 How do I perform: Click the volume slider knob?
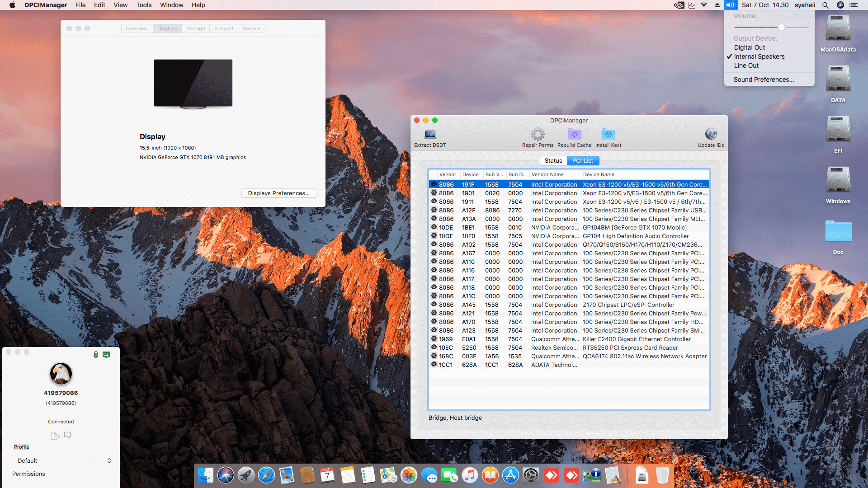tap(781, 27)
